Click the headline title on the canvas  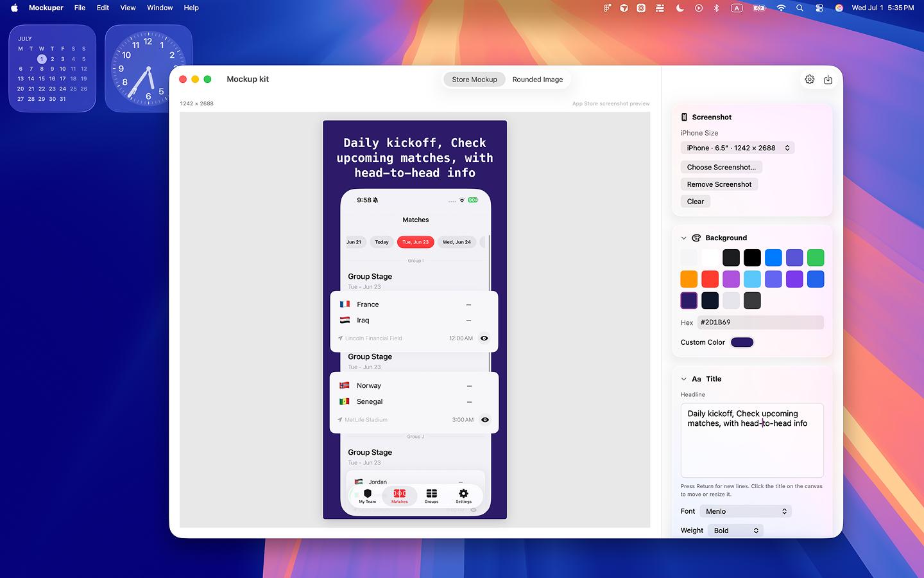click(415, 158)
